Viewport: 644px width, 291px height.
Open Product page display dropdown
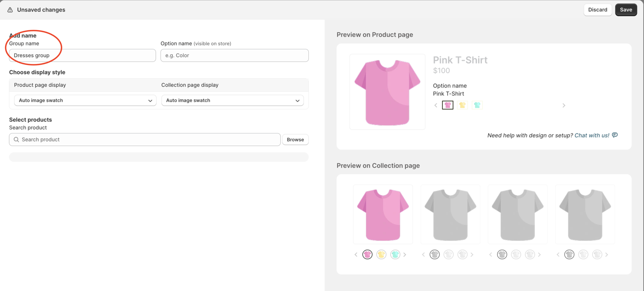[85, 100]
